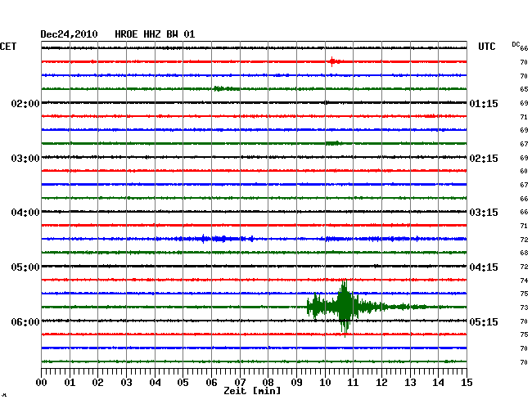Viewport: 532px width, 404px height.
Task: Click the "02:15" UTC time label
Action: [x=484, y=159]
